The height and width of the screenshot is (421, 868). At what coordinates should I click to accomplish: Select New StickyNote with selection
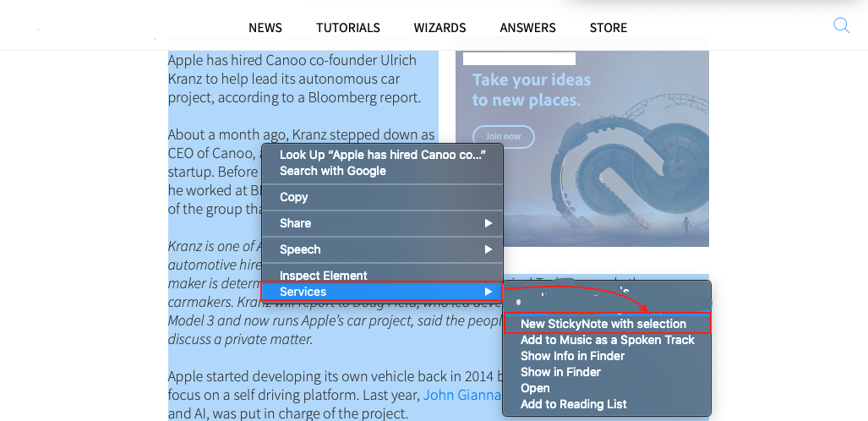click(608, 324)
